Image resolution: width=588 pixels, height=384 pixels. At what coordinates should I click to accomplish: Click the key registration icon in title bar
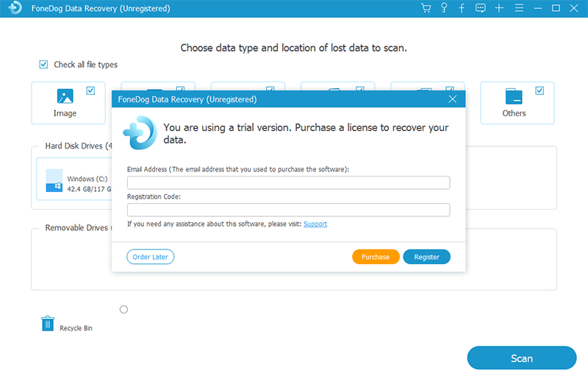(444, 8)
